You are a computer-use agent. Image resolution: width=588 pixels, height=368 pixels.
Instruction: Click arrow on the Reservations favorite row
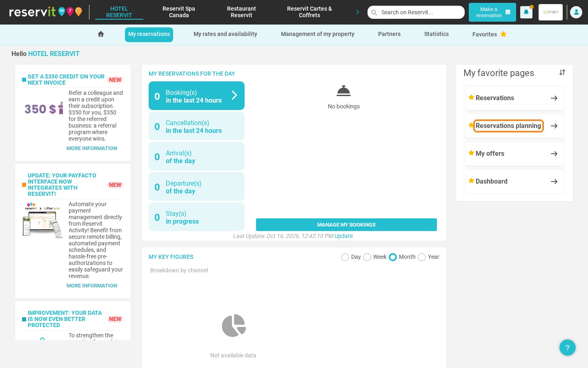[x=554, y=98]
